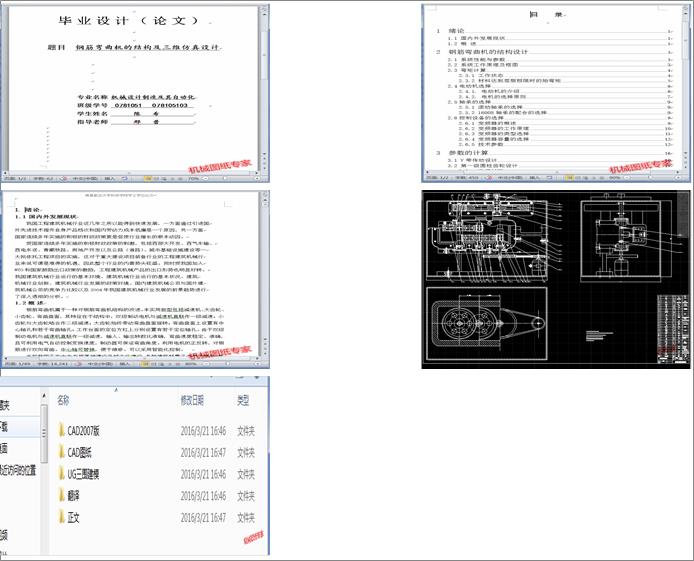Sort files by 修改日期 column header
694x561 pixels.
pos(192,400)
